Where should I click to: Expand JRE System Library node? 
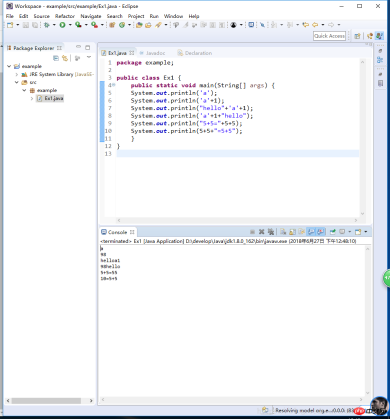17,74
